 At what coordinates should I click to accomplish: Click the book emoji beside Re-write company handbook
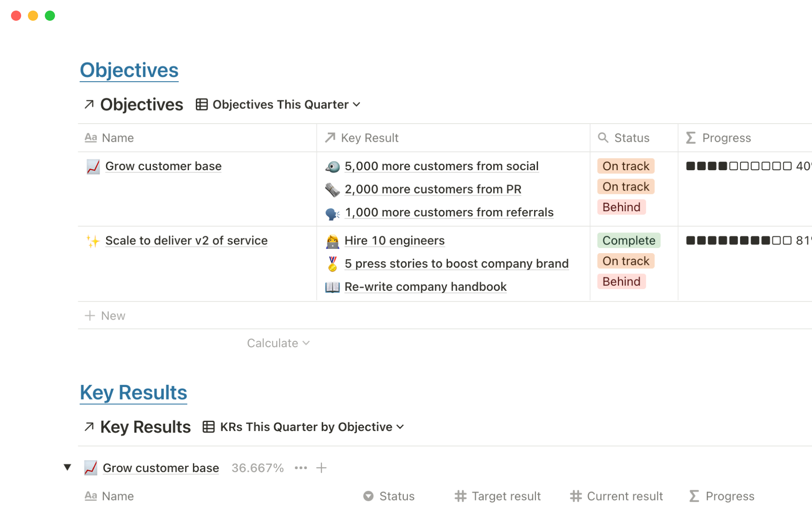(x=332, y=287)
